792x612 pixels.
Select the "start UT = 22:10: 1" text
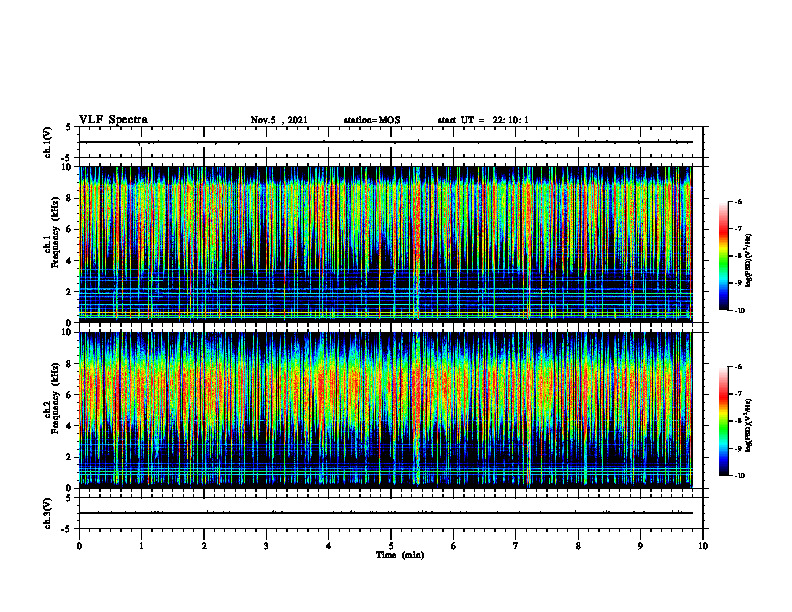point(483,120)
